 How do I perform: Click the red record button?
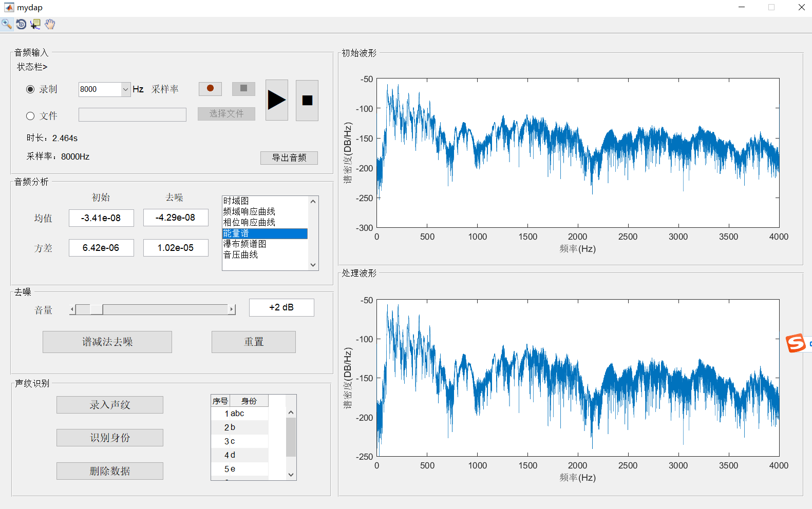[210, 89]
